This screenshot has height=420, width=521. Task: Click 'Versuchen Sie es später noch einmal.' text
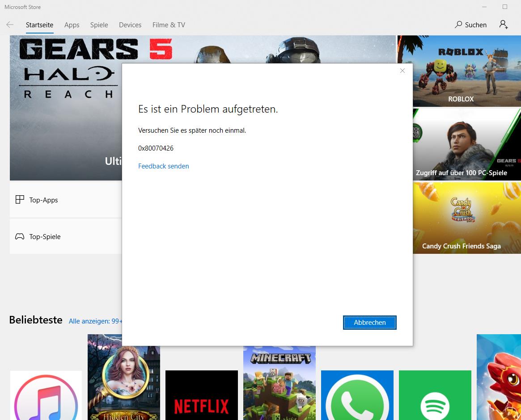point(192,130)
